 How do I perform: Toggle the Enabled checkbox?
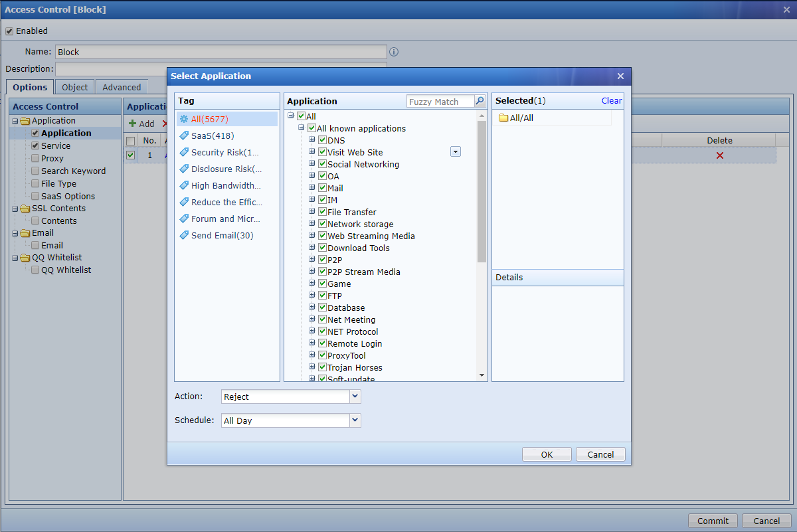9,31
